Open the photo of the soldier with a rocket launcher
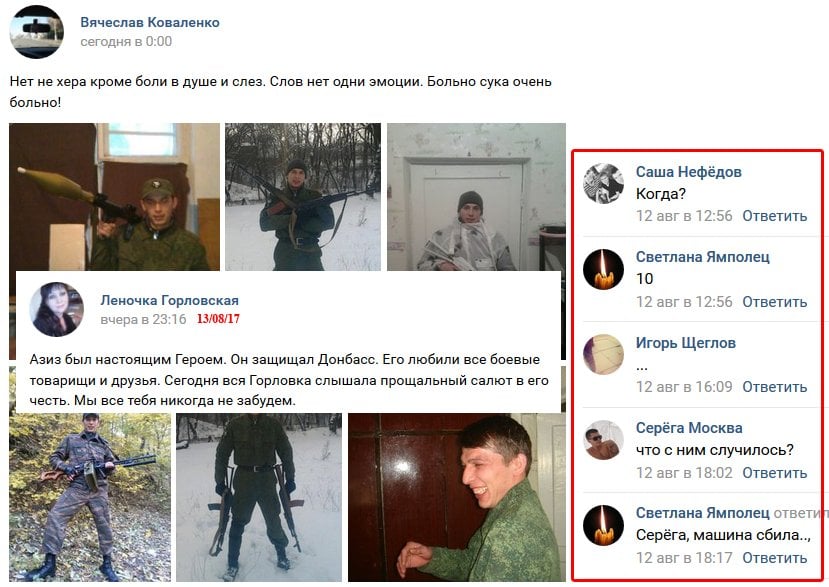The height and width of the screenshot is (587, 829). pyautogui.click(x=114, y=197)
